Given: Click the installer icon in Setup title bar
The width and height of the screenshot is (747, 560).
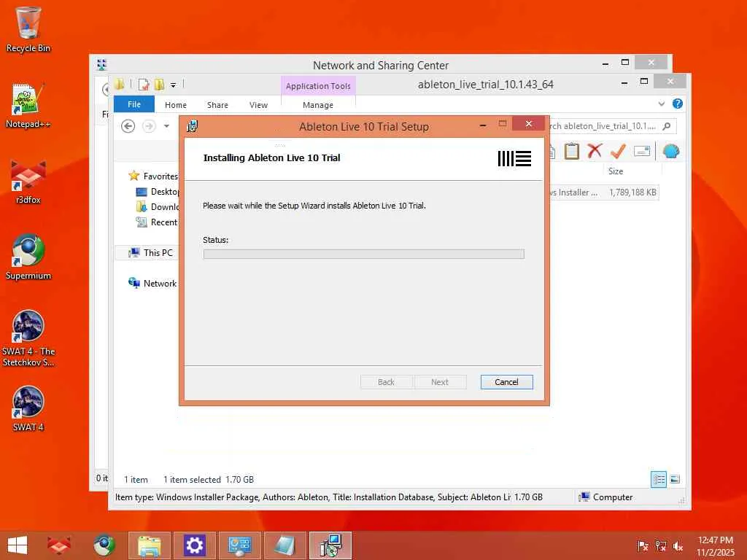Looking at the screenshot, I should [x=193, y=126].
